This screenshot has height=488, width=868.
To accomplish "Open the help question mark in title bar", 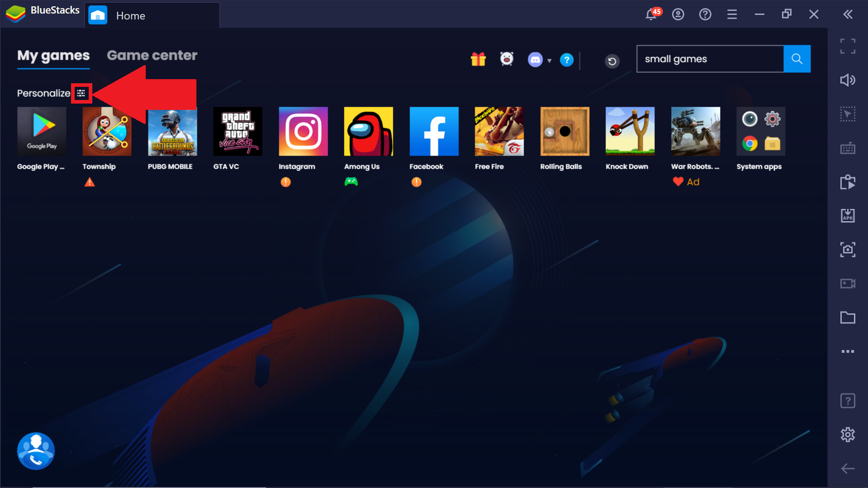I will (x=705, y=14).
